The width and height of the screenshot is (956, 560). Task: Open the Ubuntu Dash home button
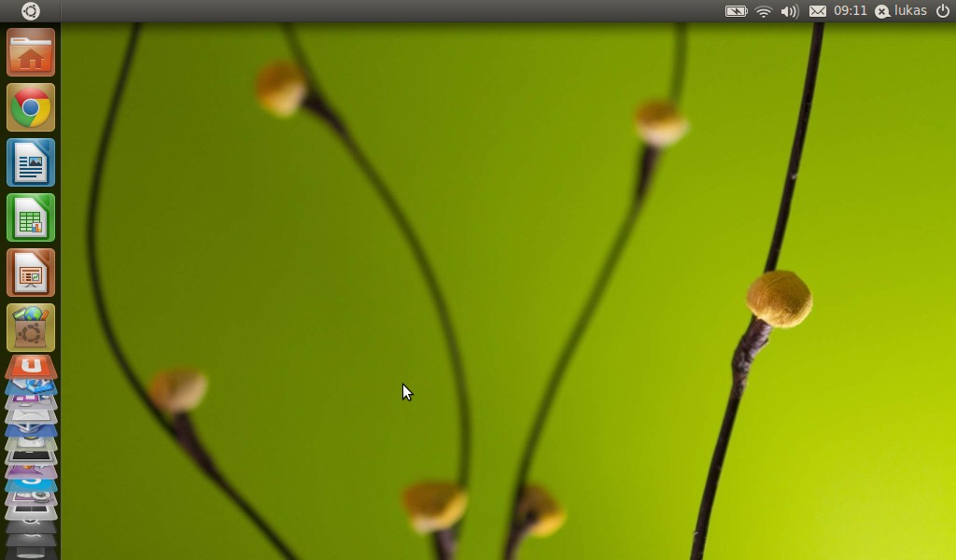[31, 11]
